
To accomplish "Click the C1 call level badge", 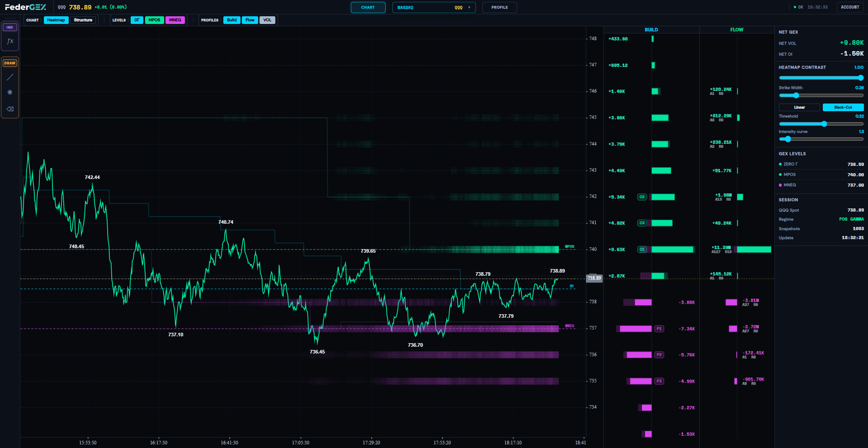I will point(642,249).
